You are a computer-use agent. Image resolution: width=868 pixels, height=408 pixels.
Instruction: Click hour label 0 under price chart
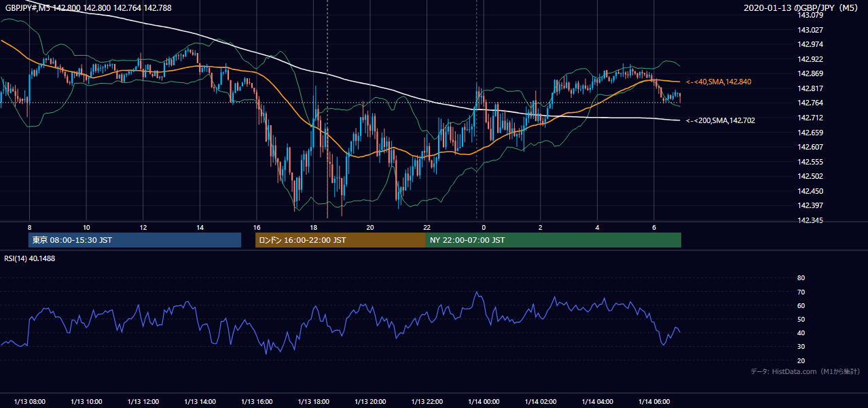point(484,227)
